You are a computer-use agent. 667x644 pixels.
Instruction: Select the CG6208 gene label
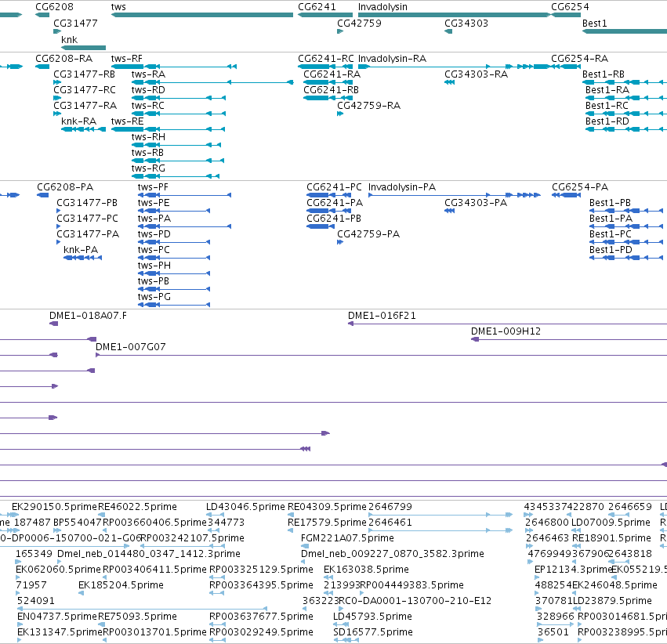54,7
